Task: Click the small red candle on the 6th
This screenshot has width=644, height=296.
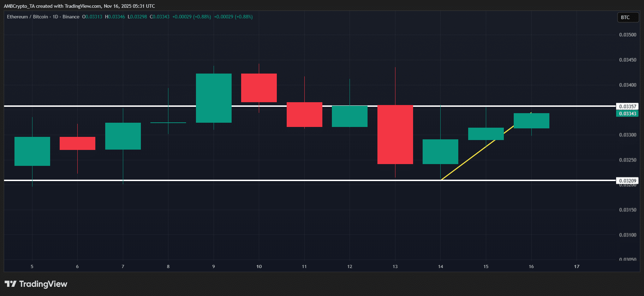Action: coord(77,143)
